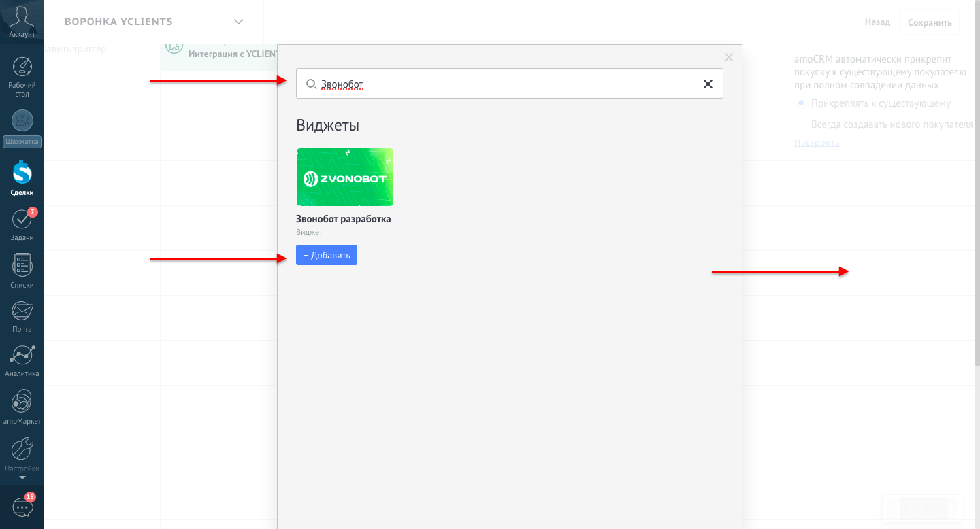The width and height of the screenshot is (980, 529).
Task: Open Аналитика analytics icon
Action: 22,356
